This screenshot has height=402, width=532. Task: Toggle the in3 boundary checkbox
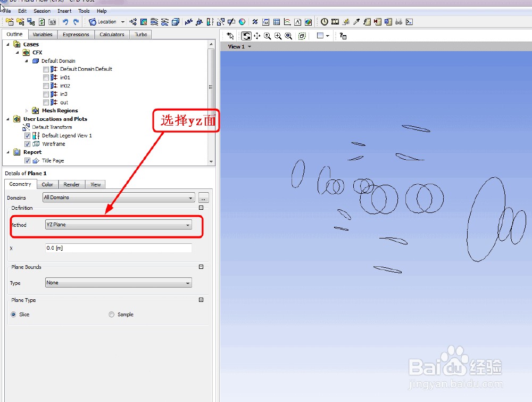[46, 94]
